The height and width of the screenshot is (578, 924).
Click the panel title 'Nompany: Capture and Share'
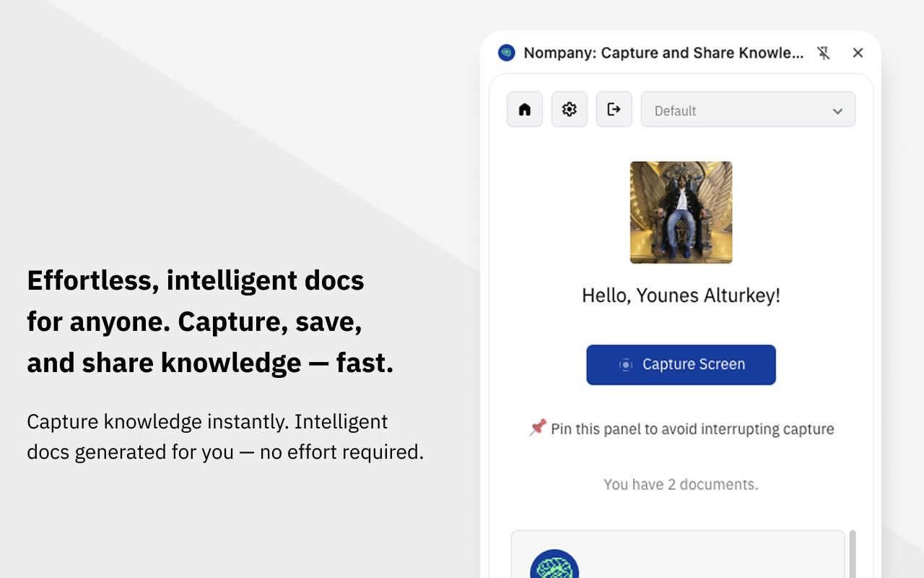(663, 53)
